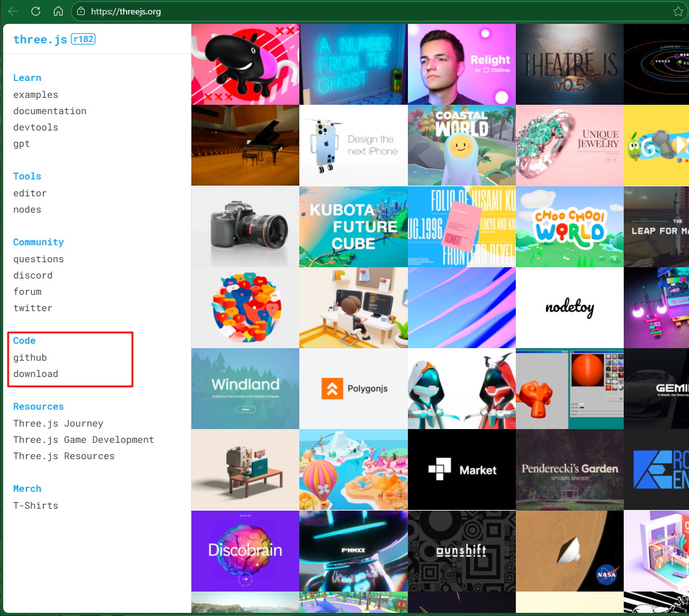Open the DSLR camera model thumbnail
The width and height of the screenshot is (689, 616).
245,226
